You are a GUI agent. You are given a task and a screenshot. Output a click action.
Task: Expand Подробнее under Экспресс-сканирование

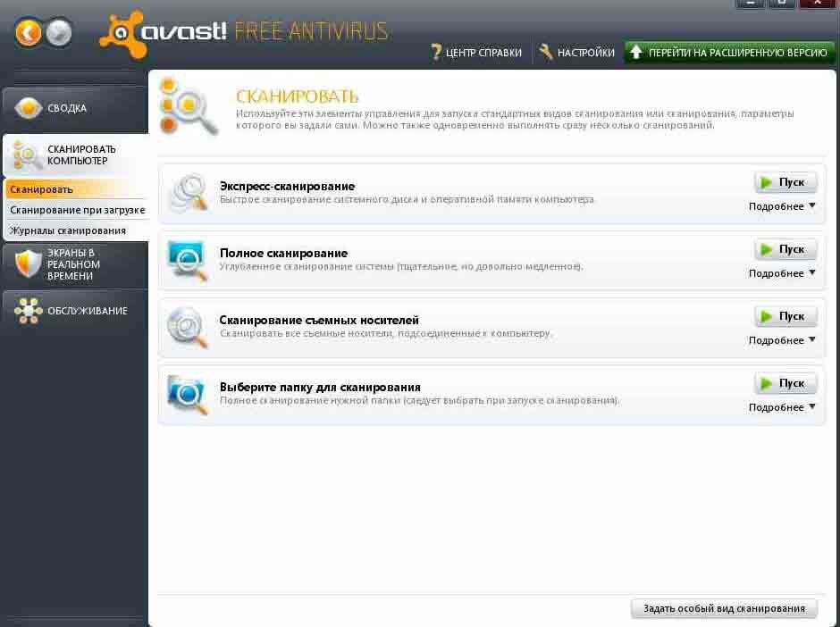782,206
